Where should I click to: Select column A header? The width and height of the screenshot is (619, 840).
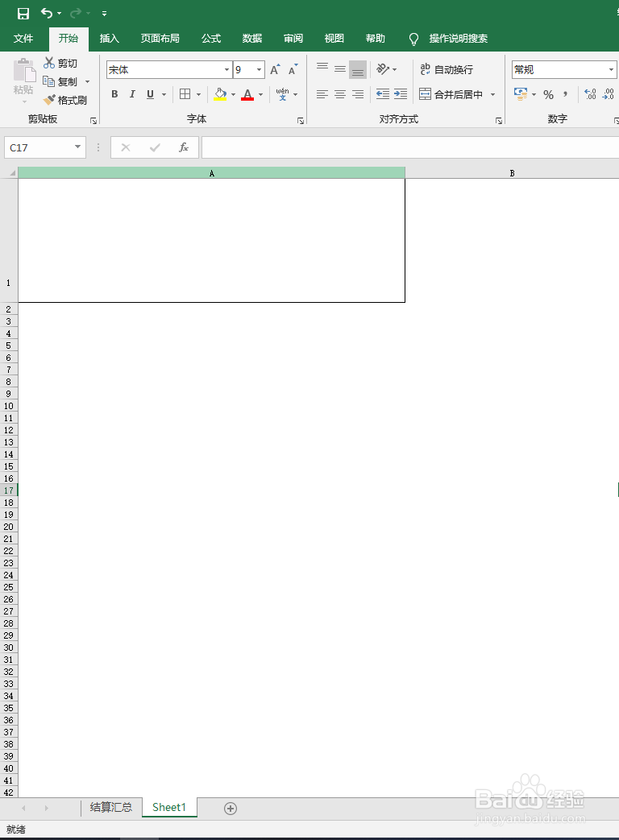point(212,173)
